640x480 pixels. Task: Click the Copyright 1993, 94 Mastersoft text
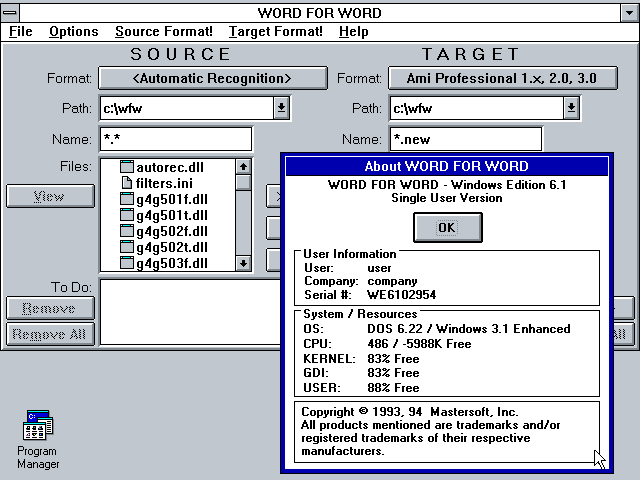(x=409, y=411)
